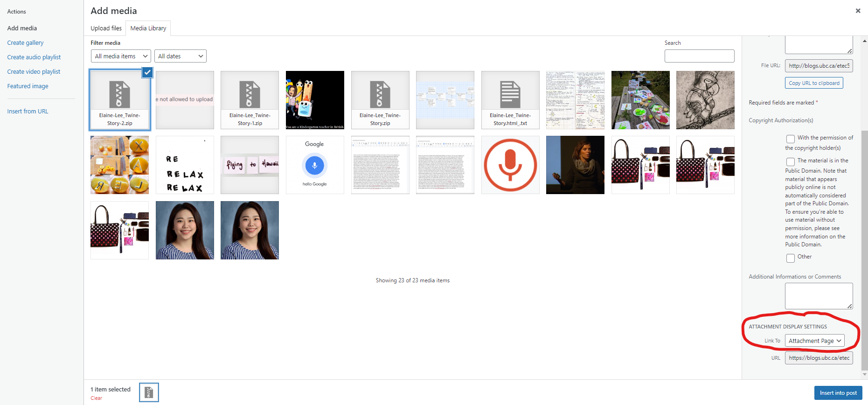Expand the All dates filter dropdown
This screenshot has width=868, height=405.
pos(180,56)
